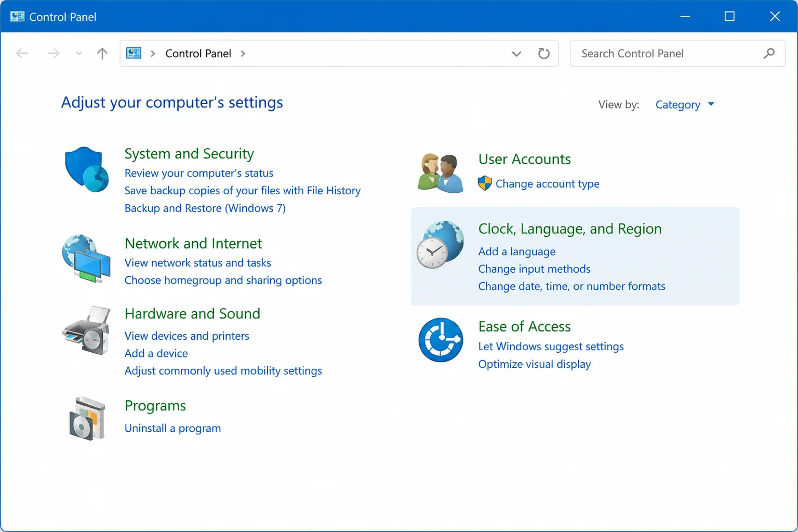Image resolution: width=798 pixels, height=532 pixels.
Task: View network status and tasks
Action: (198, 263)
